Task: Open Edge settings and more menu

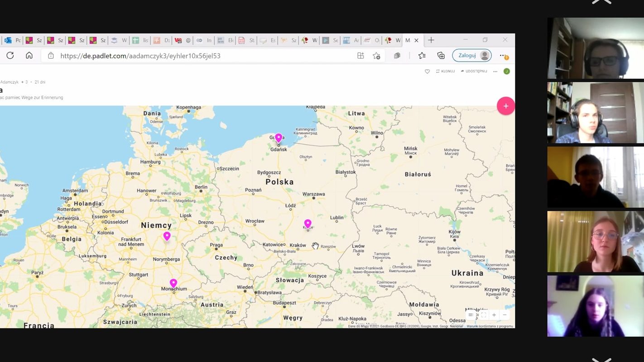Action: click(x=503, y=56)
